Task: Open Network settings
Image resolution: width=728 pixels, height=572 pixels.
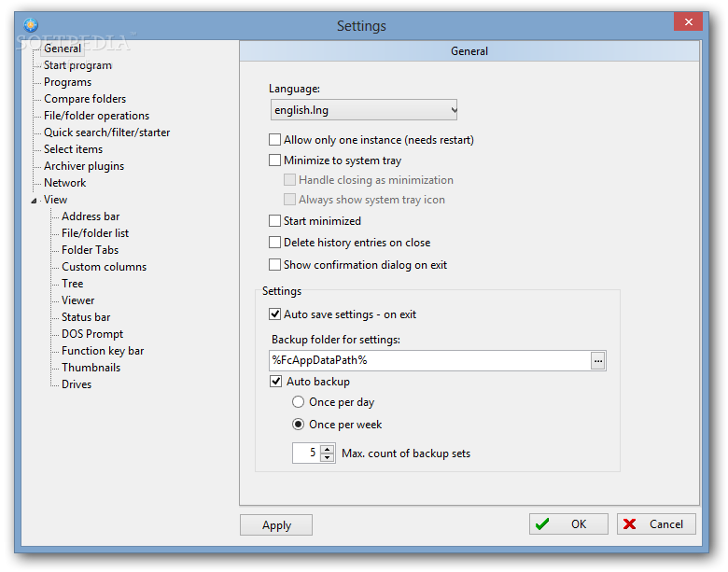Action: 64,183
